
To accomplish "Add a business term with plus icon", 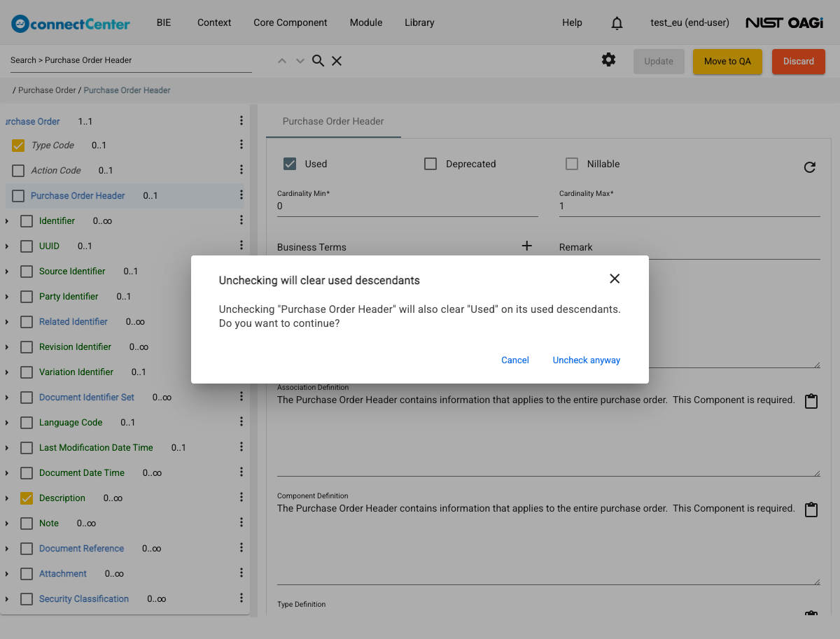I will [527, 246].
